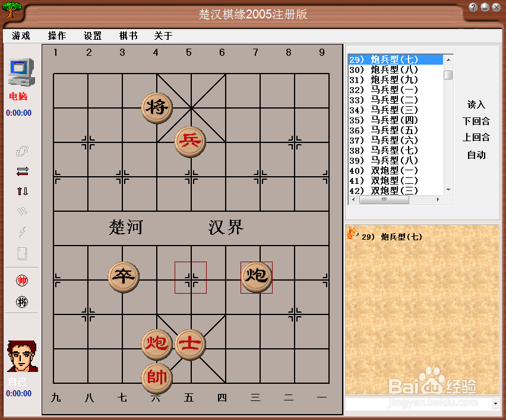The width and height of the screenshot is (506, 420).
Task: Open the 游戏 menu
Action: point(21,36)
